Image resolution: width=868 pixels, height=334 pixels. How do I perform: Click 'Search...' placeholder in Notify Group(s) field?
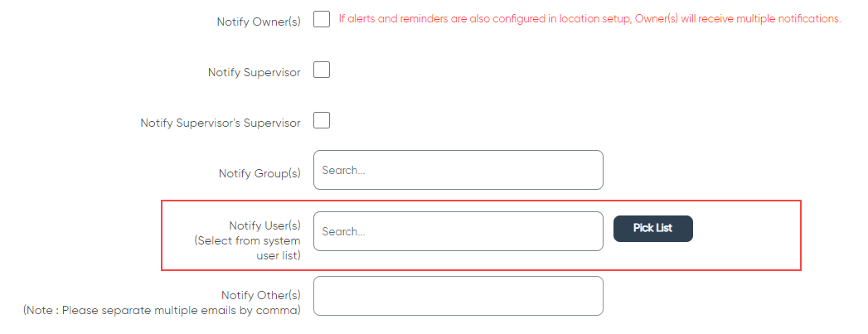[343, 171]
